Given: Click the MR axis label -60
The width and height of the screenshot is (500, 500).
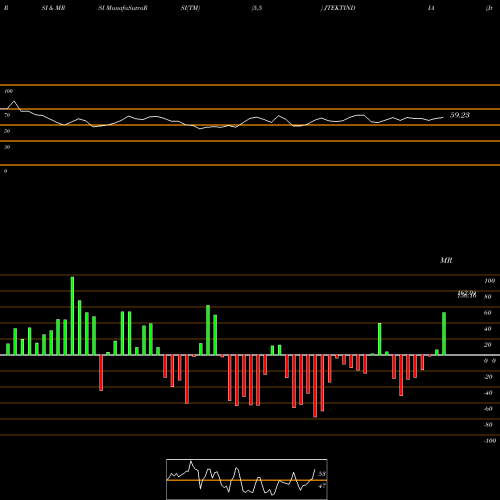Looking at the screenshot, I should point(488,409).
